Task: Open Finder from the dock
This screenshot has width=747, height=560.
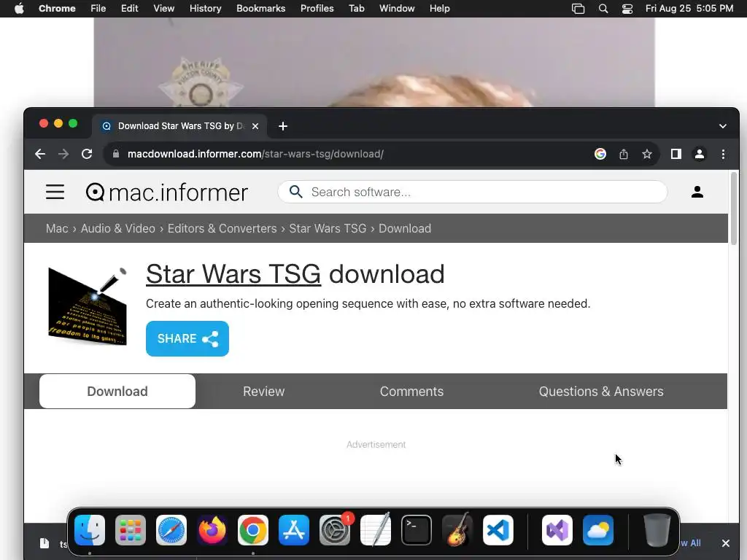Action: pos(90,530)
